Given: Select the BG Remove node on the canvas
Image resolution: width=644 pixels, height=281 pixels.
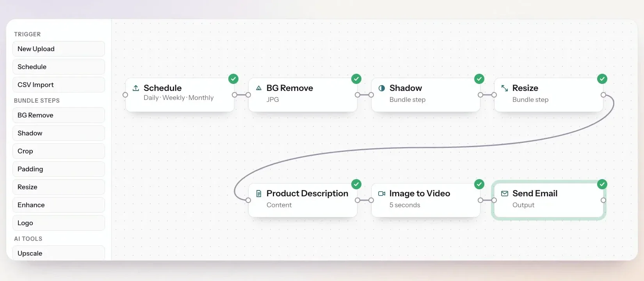Looking at the screenshot, I should click(x=303, y=95).
